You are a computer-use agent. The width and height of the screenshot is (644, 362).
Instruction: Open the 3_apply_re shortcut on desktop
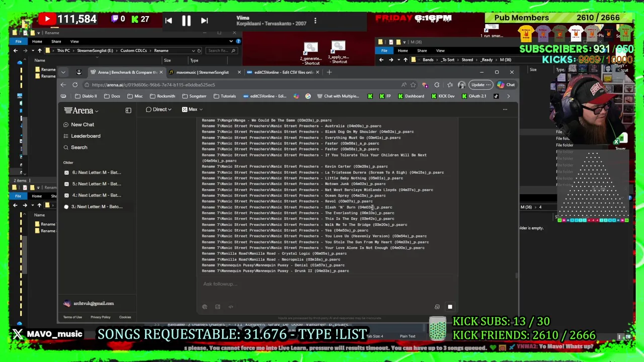point(339,52)
